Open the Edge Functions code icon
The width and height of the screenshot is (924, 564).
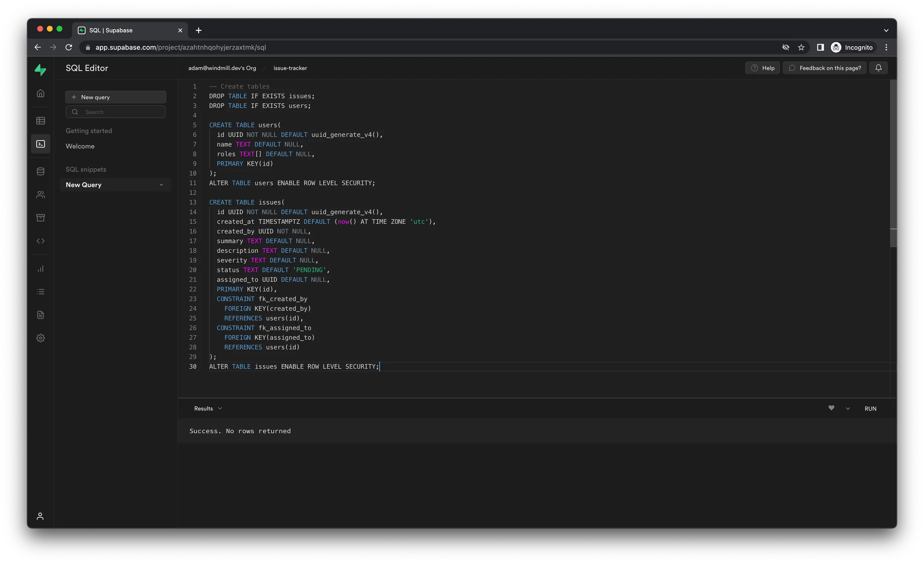pyautogui.click(x=41, y=241)
